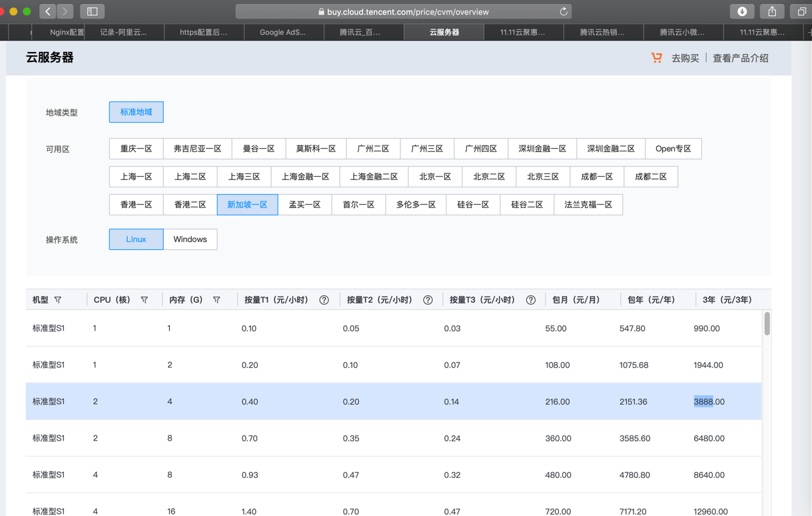Choose the 上海二区 zone
The height and width of the screenshot is (516, 812).
coord(190,177)
